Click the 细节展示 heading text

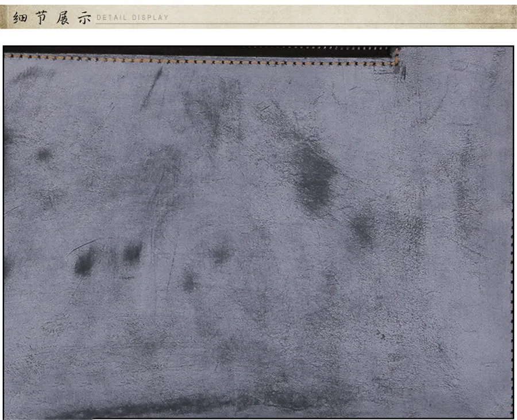[x=52, y=17]
